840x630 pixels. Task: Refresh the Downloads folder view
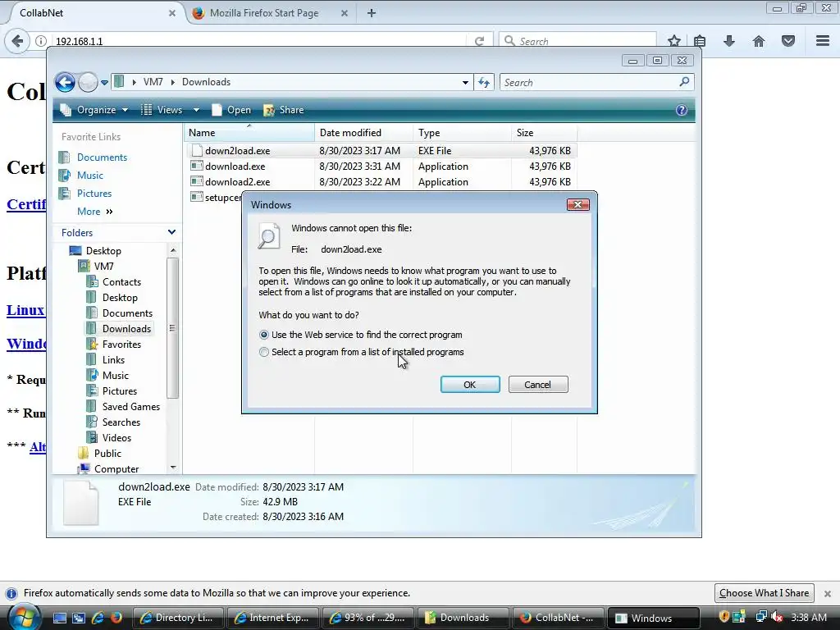(484, 83)
